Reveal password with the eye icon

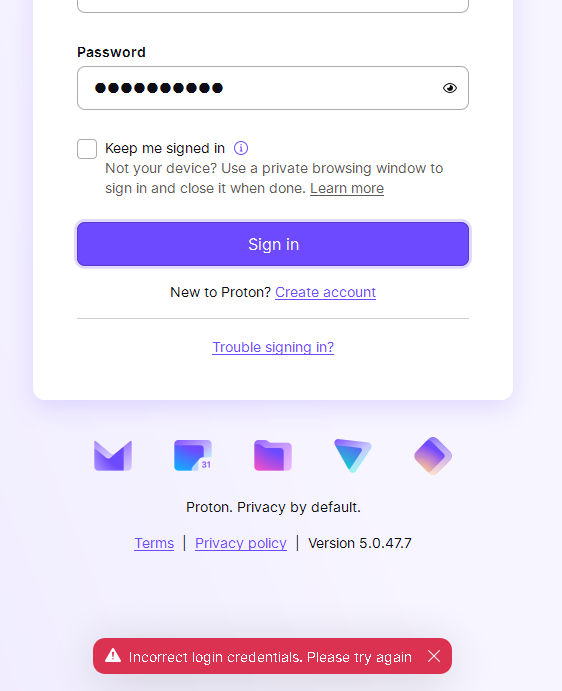[450, 88]
